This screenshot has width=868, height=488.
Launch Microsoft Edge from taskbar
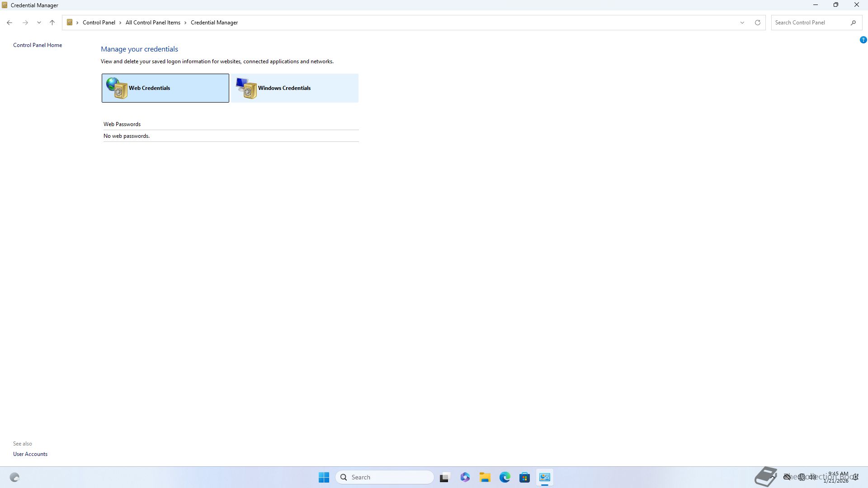coord(505,477)
